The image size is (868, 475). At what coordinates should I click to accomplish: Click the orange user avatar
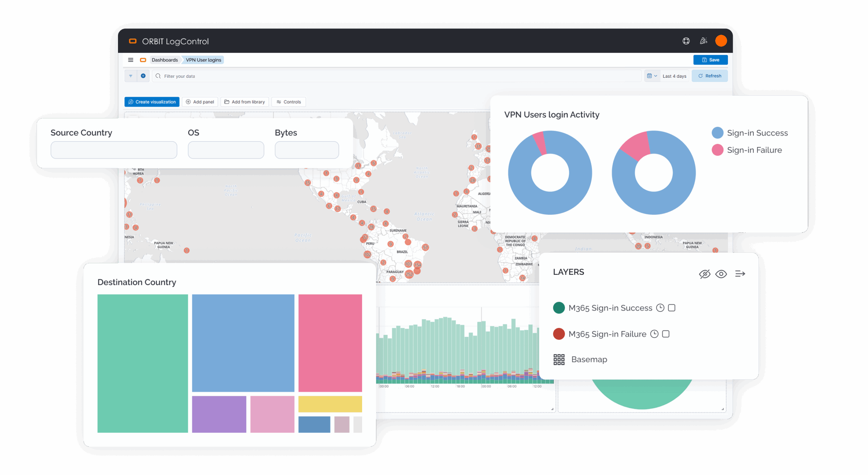pos(721,41)
